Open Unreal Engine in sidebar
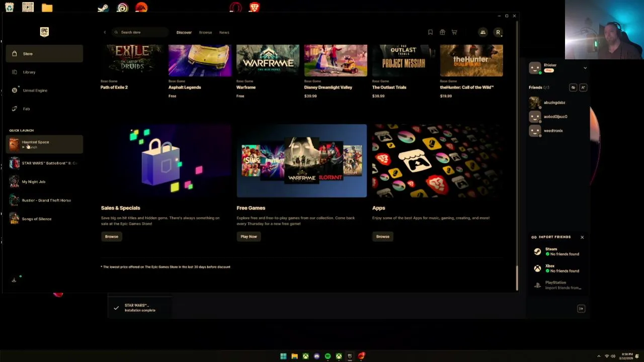Image resolution: width=644 pixels, height=362 pixels. point(44,90)
